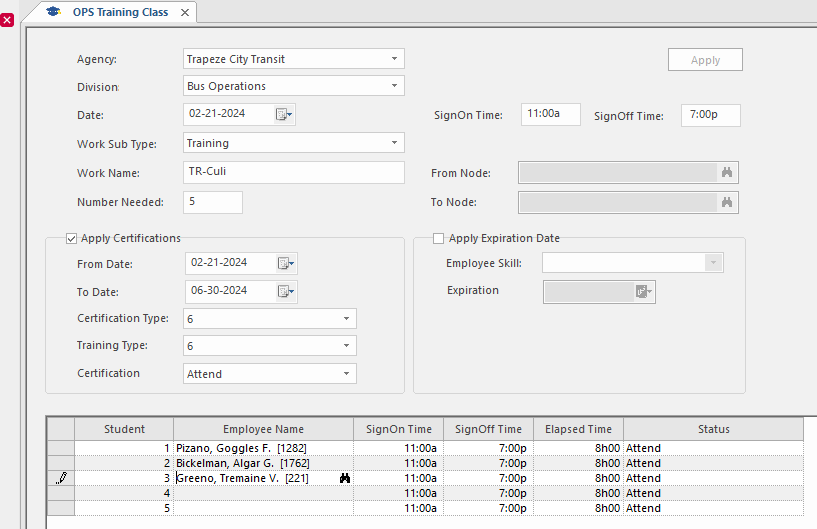
Task: Click the SignOn Time input field
Action: pyautogui.click(x=551, y=114)
